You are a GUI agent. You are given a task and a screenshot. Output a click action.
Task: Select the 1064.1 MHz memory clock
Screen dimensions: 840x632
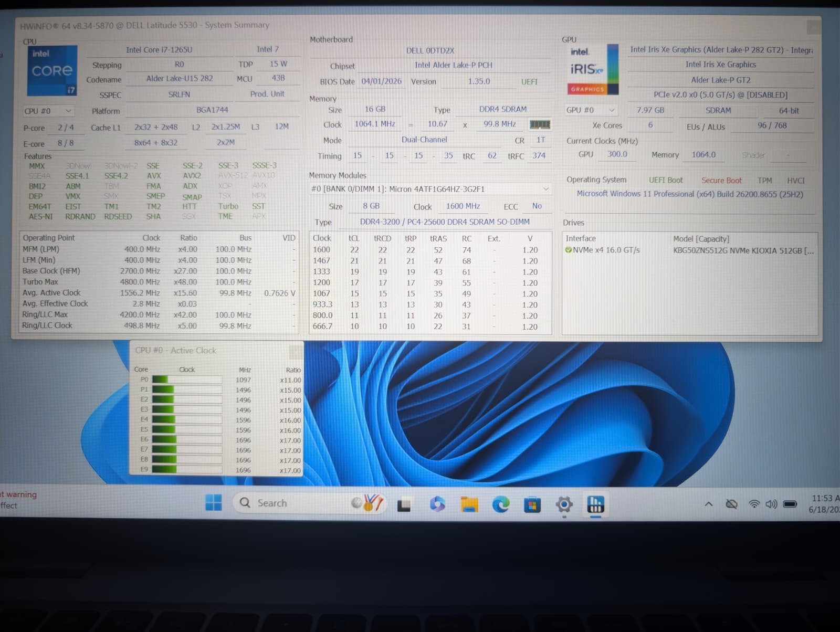pos(374,124)
